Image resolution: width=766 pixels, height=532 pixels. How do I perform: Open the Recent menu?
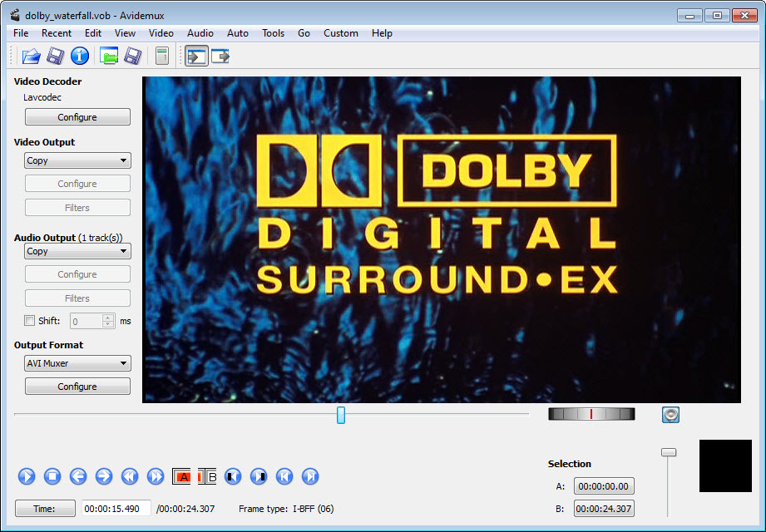(57, 33)
